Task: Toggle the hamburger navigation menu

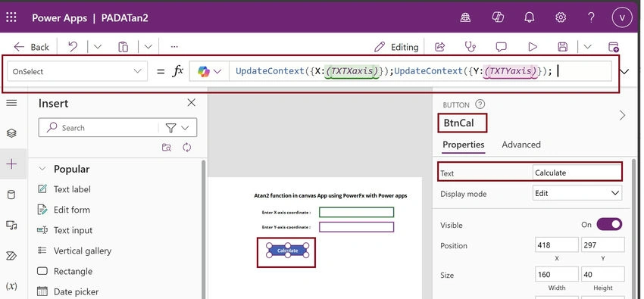Action: (x=11, y=103)
